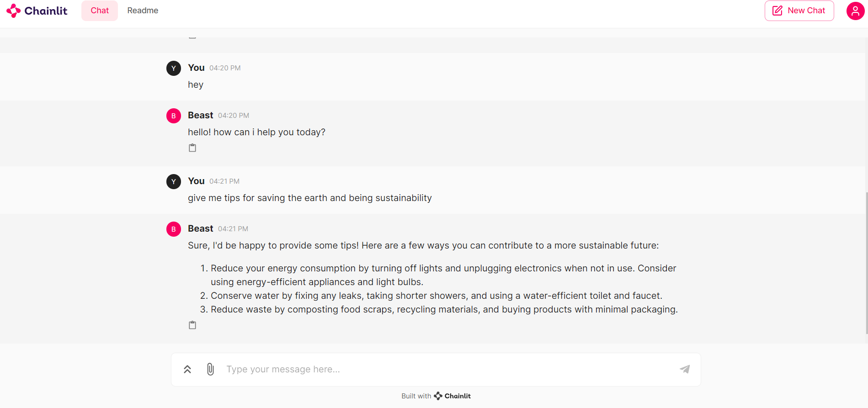The image size is (868, 408).
Task: Expand the message box with the double chevron
Action: pyautogui.click(x=187, y=369)
